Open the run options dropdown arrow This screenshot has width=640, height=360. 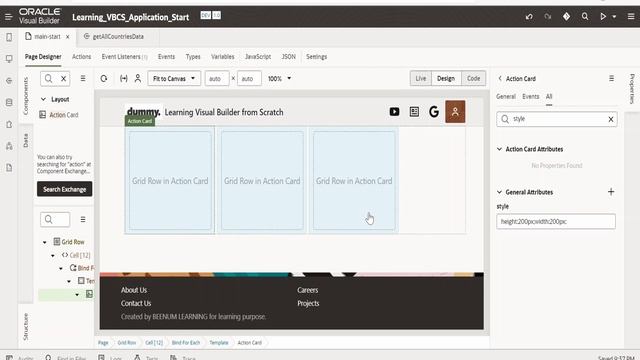(614, 17)
